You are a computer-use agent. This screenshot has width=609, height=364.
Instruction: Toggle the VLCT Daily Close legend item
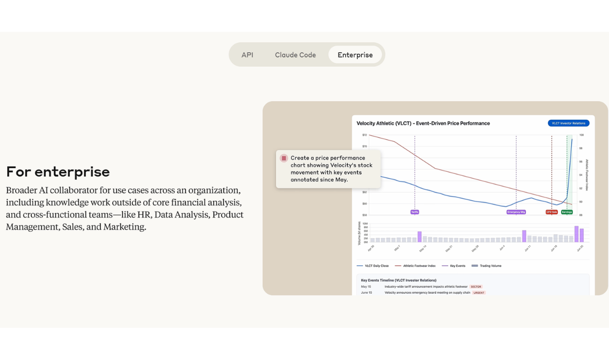(x=373, y=266)
